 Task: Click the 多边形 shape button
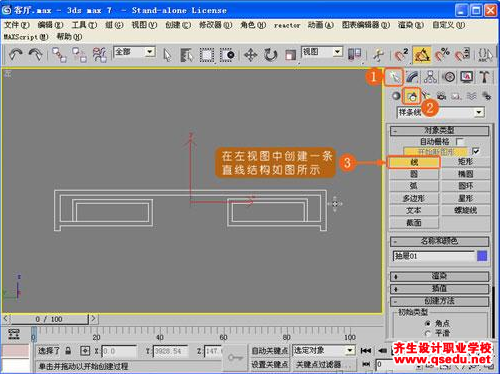[x=414, y=199]
